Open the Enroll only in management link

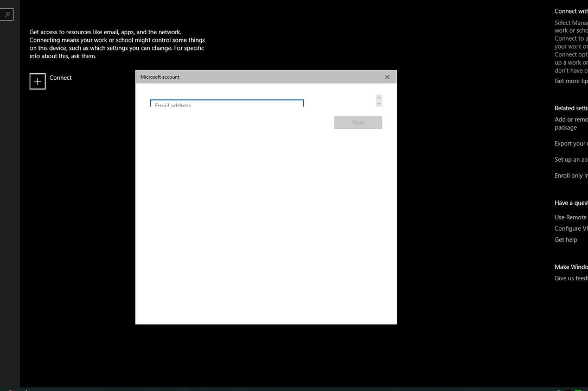(571, 176)
